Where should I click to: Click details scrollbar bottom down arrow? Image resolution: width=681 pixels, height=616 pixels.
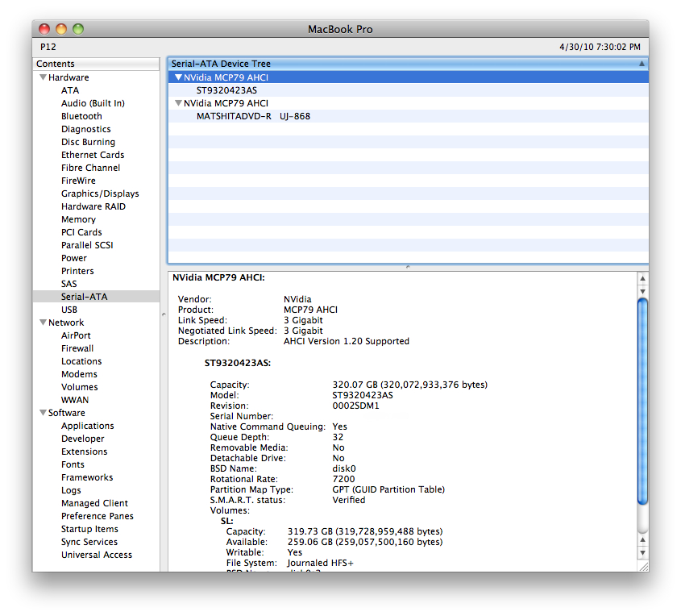click(642, 553)
